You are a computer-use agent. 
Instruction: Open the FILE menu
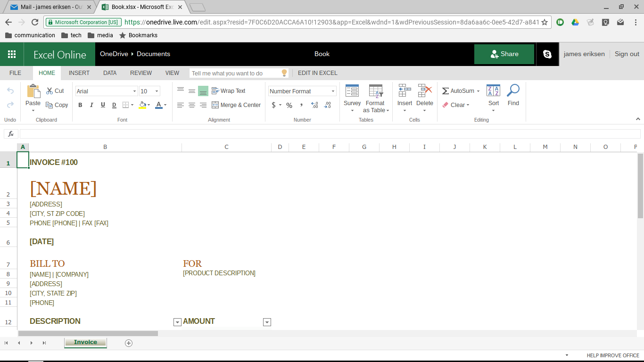16,73
